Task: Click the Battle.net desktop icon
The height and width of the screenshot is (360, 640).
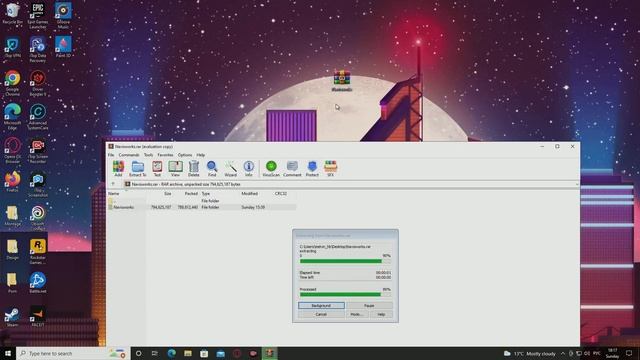Action: click(38, 283)
